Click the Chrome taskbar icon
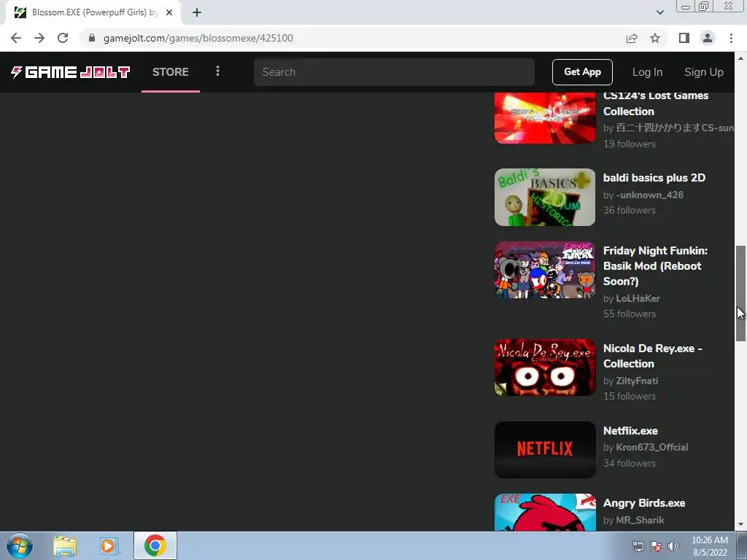Image resolution: width=747 pixels, height=560 pixels. coord(155,545)
